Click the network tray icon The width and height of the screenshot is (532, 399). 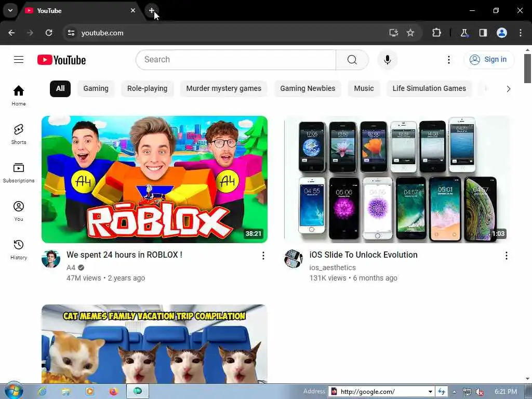[467, 392]
